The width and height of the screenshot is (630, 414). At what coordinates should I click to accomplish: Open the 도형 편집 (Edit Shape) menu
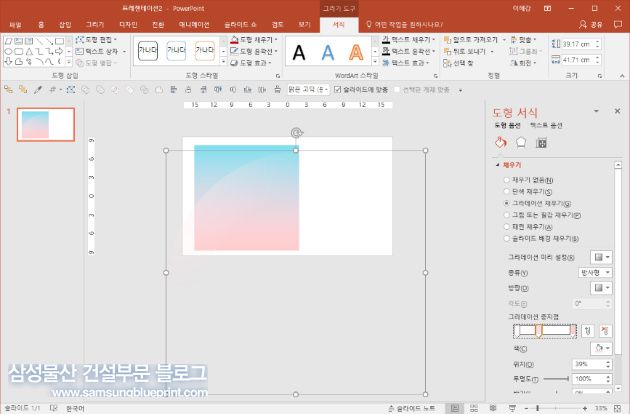click(96, 40)
